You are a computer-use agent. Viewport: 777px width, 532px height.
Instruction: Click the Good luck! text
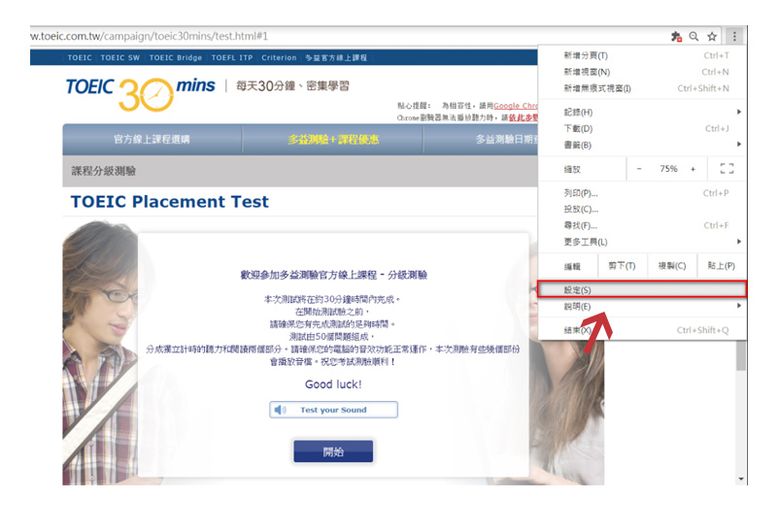[333, 383]
